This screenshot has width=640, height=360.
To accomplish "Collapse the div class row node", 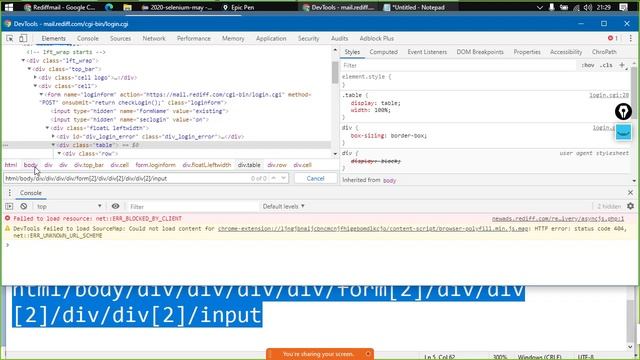I will [x=60, y=153].
